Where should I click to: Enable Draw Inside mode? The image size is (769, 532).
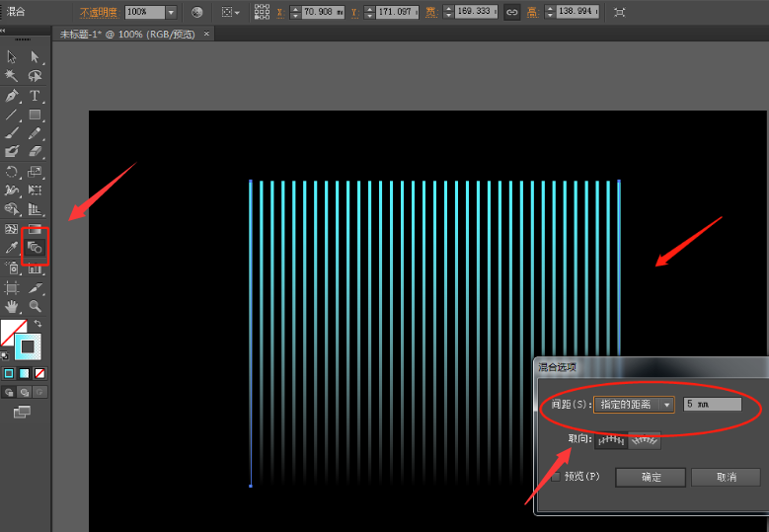(39, 392)
